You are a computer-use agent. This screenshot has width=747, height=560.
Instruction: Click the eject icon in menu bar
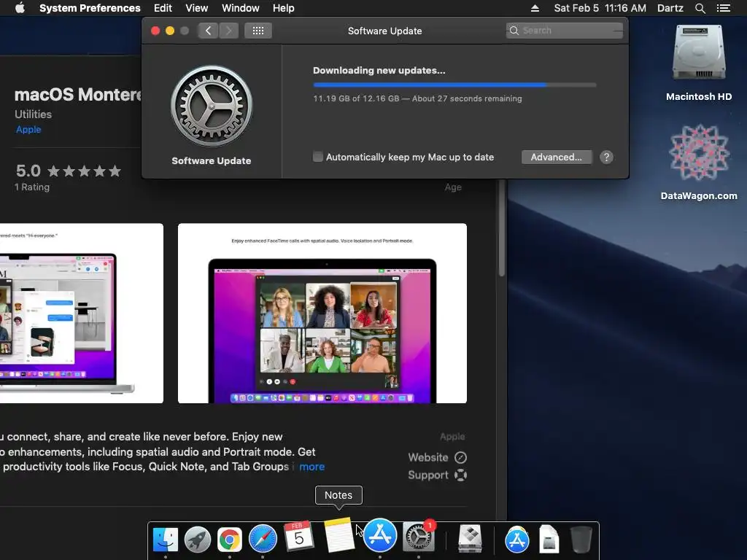click(x=535, y=8)
